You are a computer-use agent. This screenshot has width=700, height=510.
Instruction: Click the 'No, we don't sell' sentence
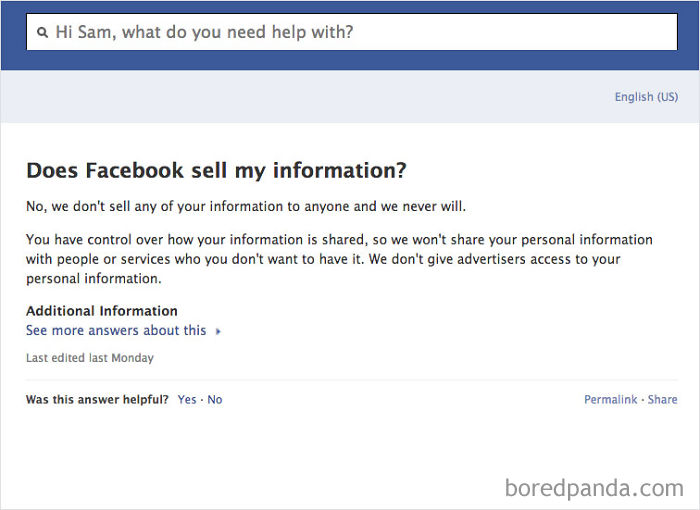point(246,207)
